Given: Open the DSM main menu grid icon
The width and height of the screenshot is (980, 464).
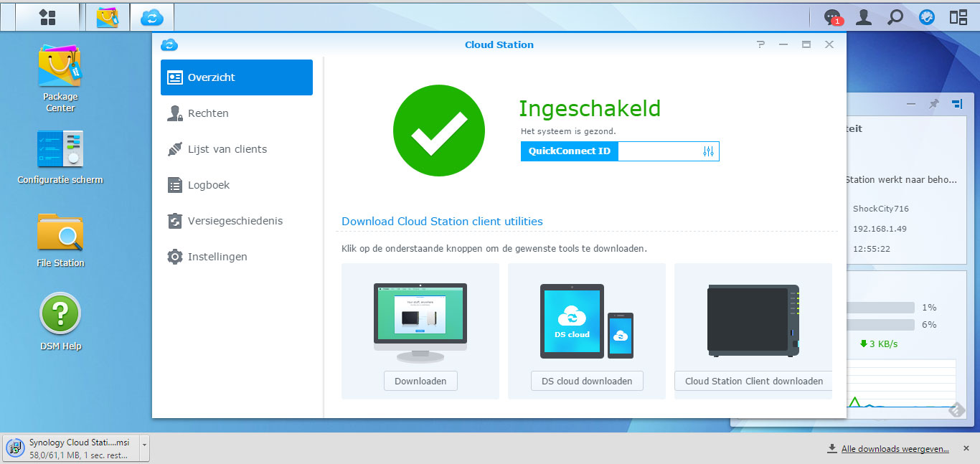Looking at the screenshot, I should [x=48, y=17].
